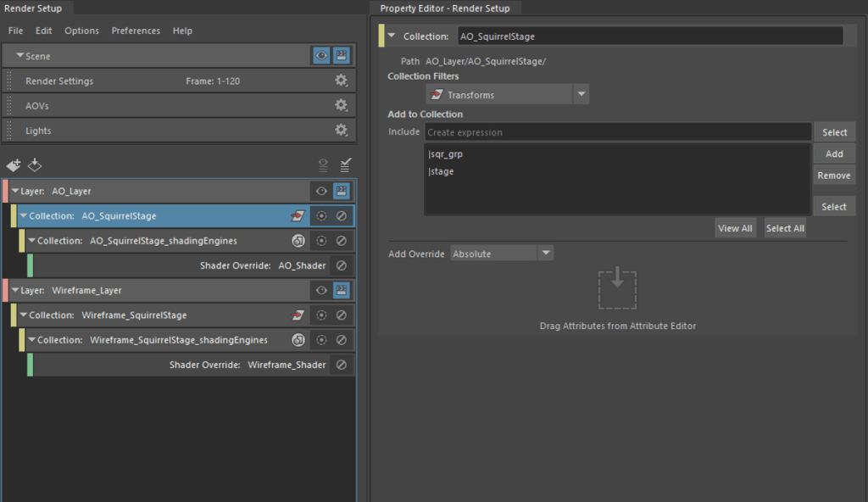Open the AOVs settings gear icon
Screen dimensions: 868x502
point(341,105)
